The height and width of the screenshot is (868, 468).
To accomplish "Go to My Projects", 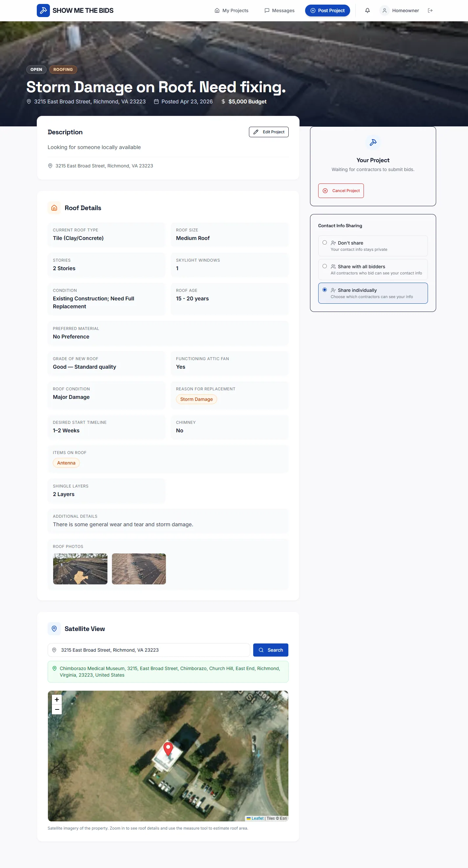I will (x=231, y=11).
